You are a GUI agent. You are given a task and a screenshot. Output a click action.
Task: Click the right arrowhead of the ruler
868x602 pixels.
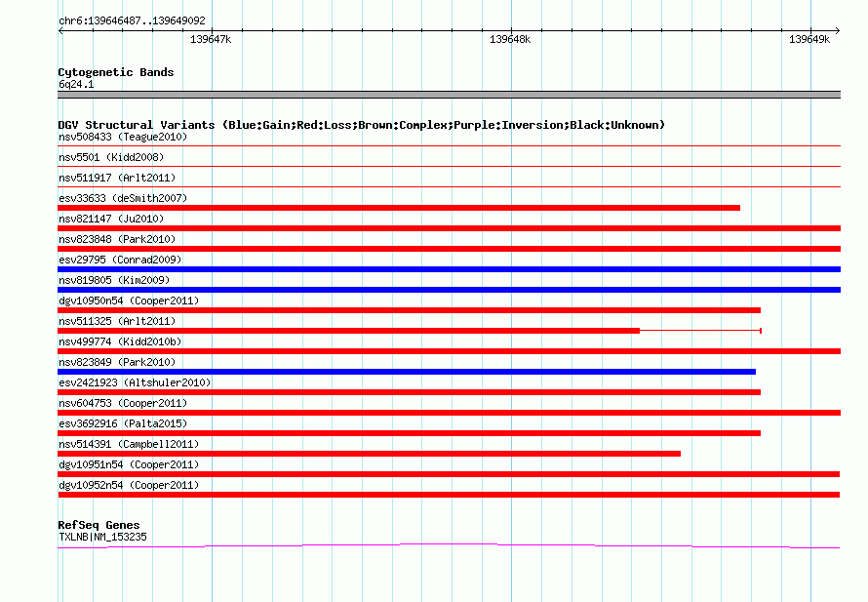tap(838, 31)
